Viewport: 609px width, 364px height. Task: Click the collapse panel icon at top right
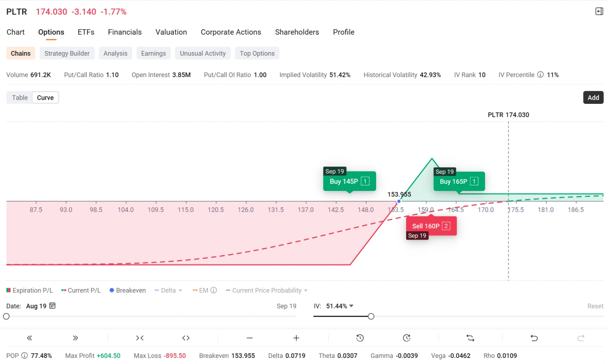pyautogui.click(x=599, y=11)
